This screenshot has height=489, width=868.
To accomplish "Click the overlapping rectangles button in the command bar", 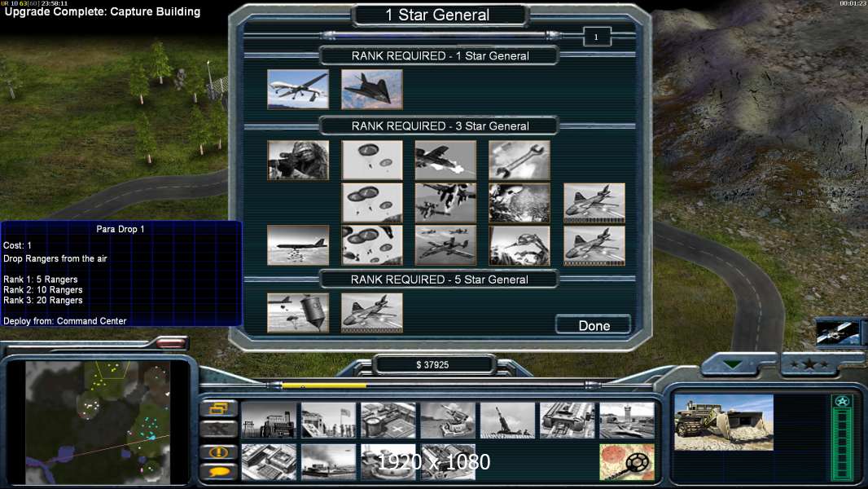I will point(219,408).
